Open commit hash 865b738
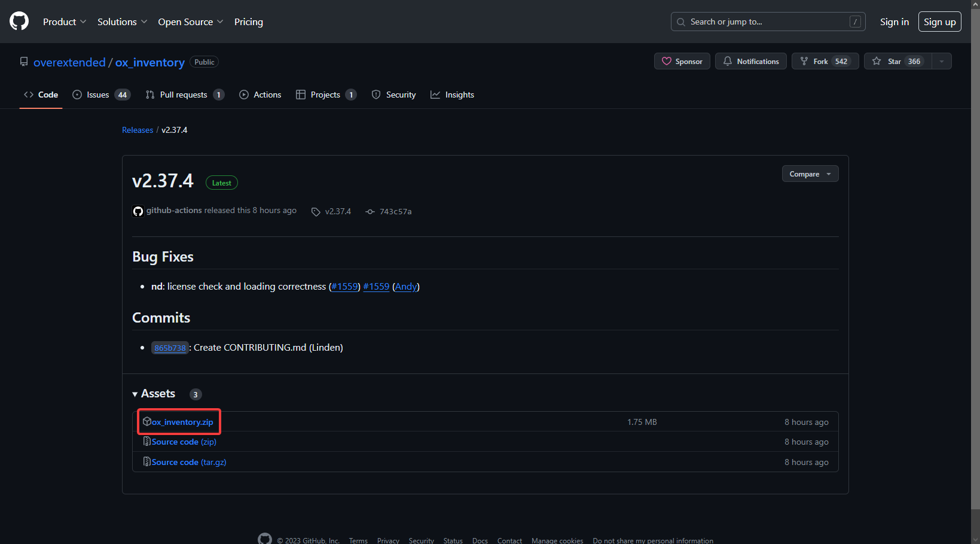The height and width of the screenshot is (544, 980). coord(170,348)
